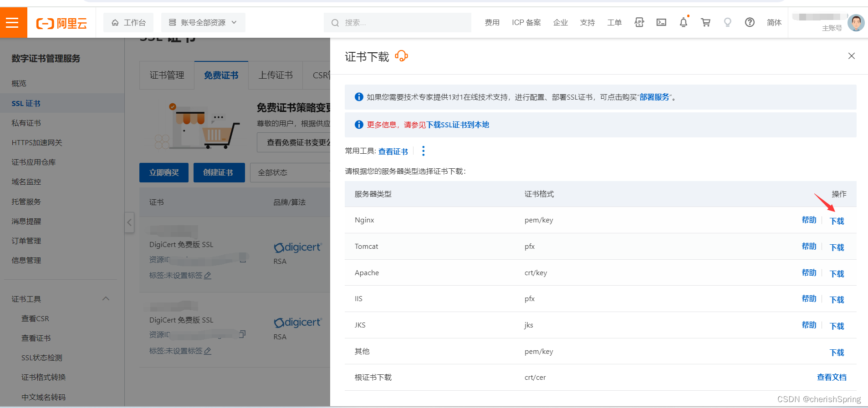Download the Apache crt/key certificate
Image resolution: width=868 pixels, height=408 pixels.
(837, 274)
